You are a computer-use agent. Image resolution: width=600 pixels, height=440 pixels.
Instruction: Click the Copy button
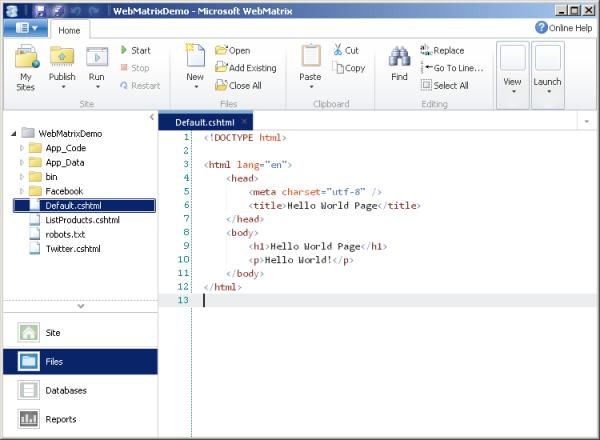point(349,68)
